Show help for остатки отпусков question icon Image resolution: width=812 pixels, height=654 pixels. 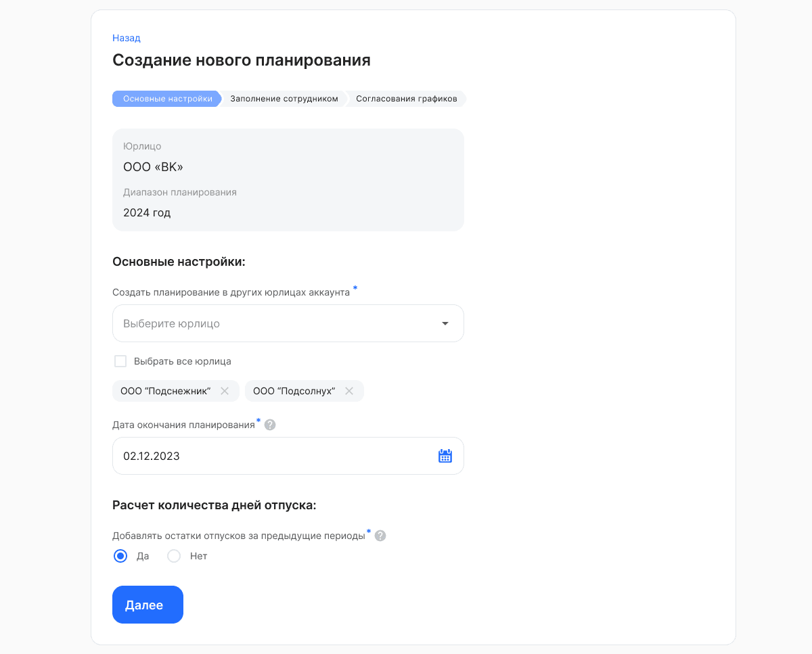pyautogui.click(x=380, y=536)
